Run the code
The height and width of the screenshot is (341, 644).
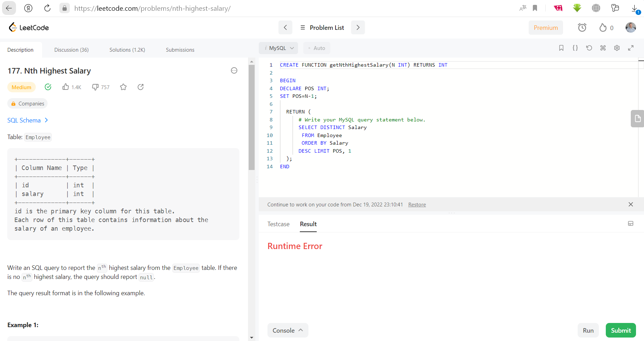[588, 331]
